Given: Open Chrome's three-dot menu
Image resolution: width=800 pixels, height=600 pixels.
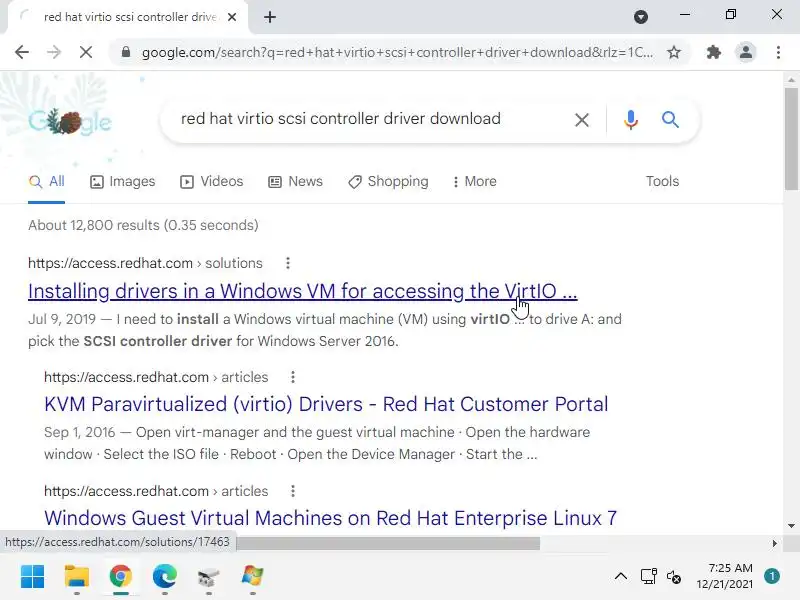Looking at the screenshot, I should pos(778,52).
